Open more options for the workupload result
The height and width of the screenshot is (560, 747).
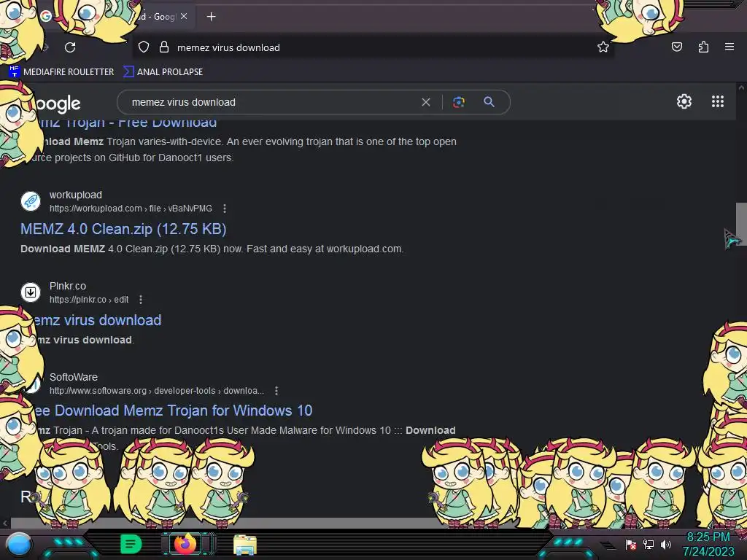(x=225, y=209)
